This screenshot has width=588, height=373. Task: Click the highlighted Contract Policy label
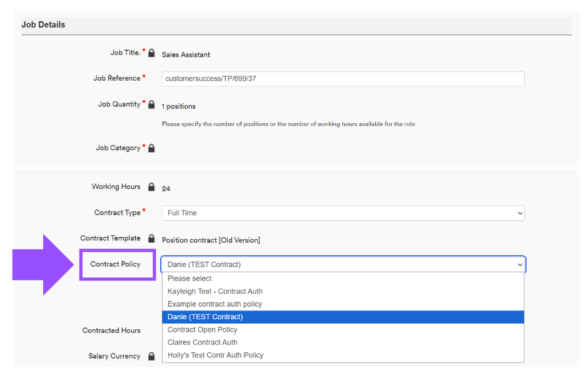(116, 264)
